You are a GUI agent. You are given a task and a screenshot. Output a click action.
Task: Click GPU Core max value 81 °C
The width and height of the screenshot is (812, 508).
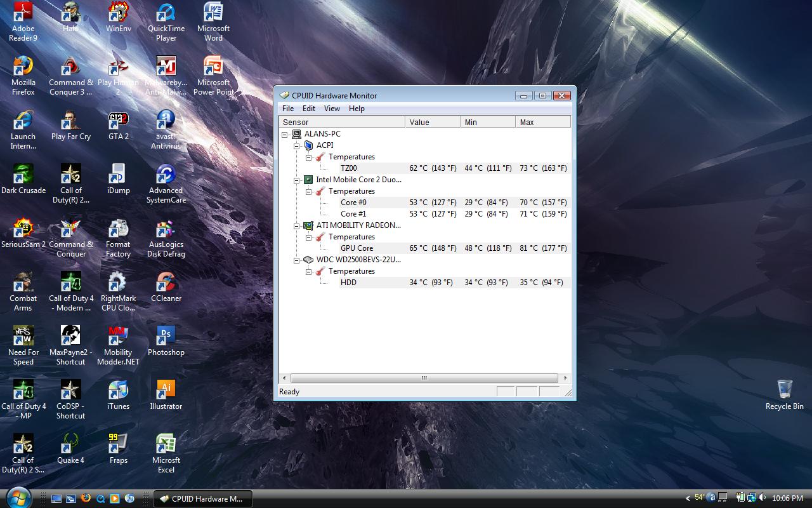tap(543, 248)
